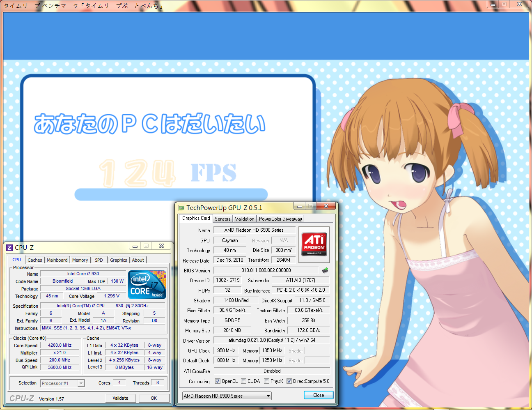Viewport: 532px width, 410px height.
Task: Toggle the PhysX checkbox in GPU-Z
Action: (x=267, y=381)
